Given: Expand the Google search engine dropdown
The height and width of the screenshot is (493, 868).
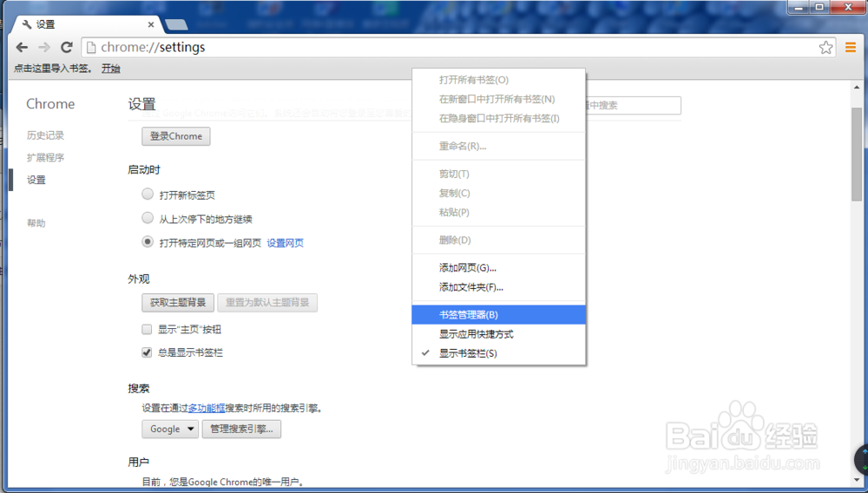Looking at the screenshot, I should (170, 429).
